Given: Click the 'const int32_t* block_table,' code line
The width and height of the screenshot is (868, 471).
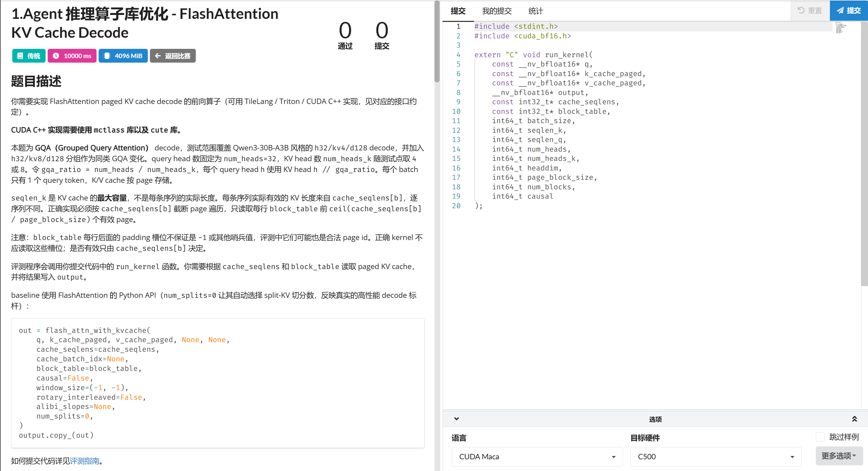Looking at the screenshot, I should tap(551, 111).
